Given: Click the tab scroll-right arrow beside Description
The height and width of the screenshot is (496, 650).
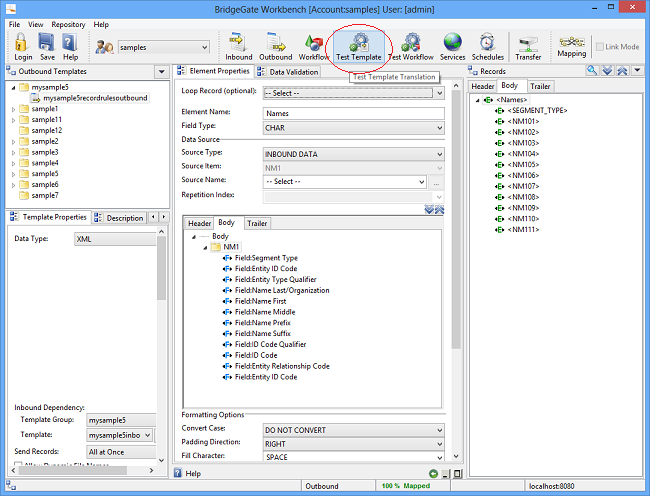Looking at the screenshot, I should point(164,217).
